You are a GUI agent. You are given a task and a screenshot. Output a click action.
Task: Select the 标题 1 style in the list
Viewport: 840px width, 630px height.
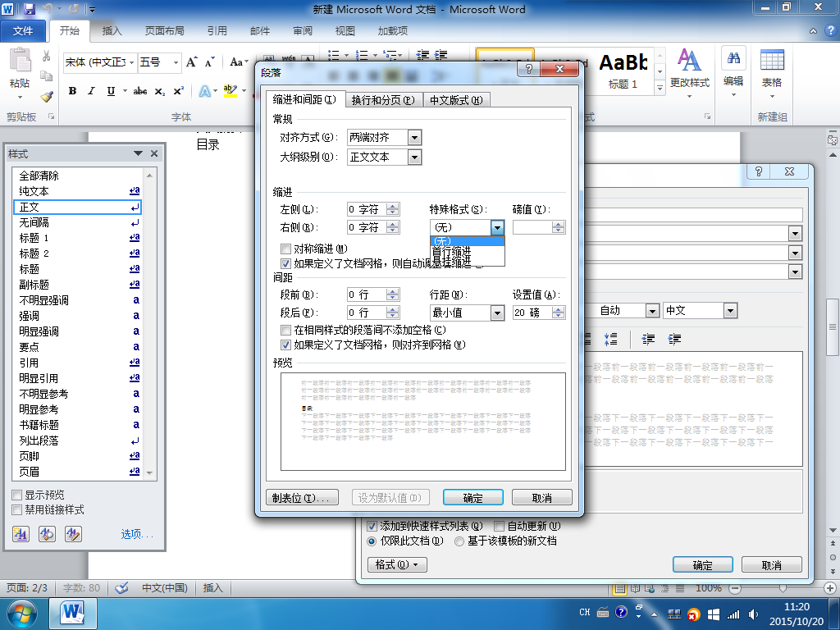[x=77, y=238]
